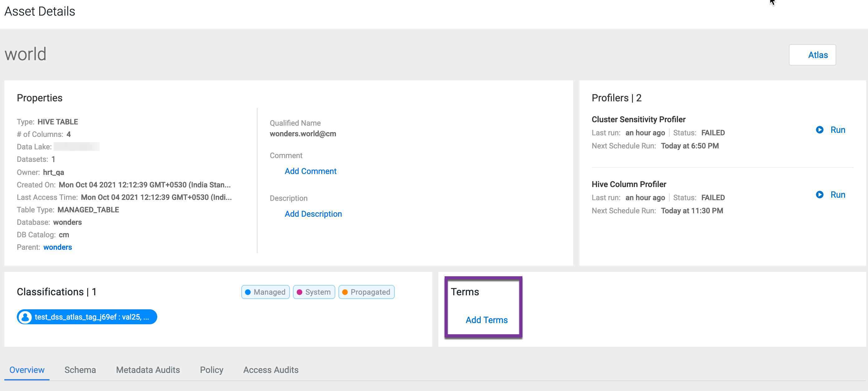Click the pink System dot

[x=299, y=292]
